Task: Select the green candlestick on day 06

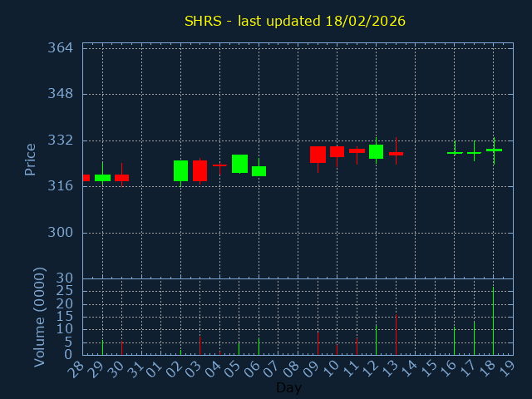Action: coord(259,171)
